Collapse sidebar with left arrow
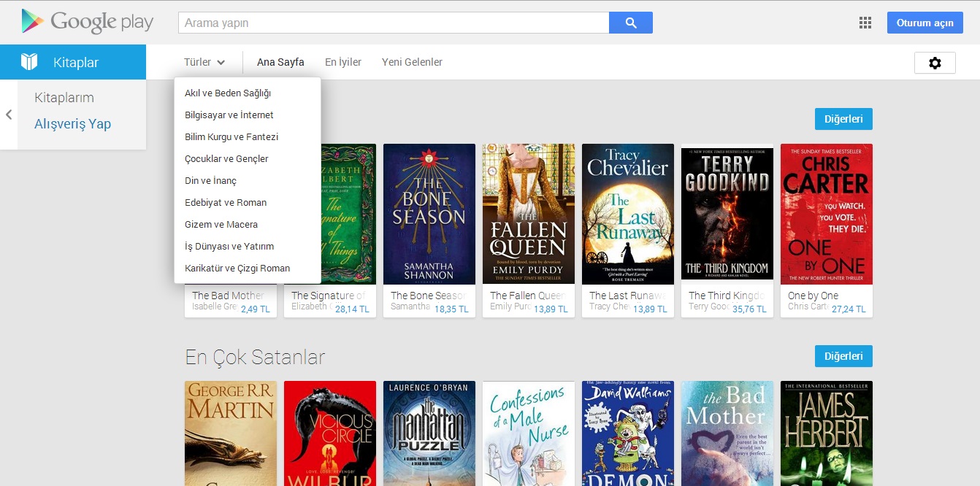 coord(9,115)
